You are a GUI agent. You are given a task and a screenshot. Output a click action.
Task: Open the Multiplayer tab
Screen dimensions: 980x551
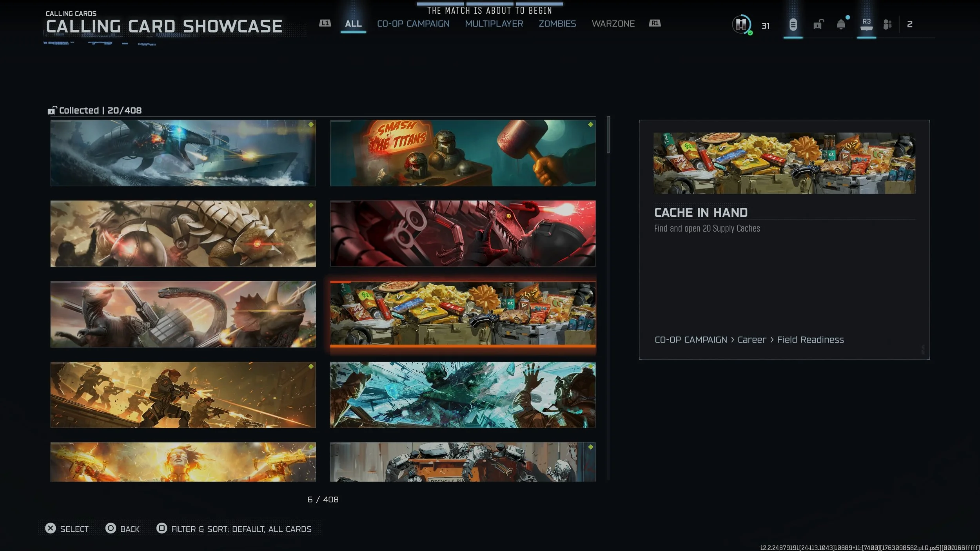tap(494, 24)
